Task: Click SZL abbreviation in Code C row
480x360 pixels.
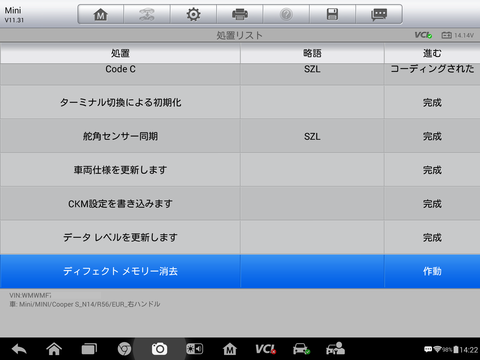Action: click(x=312, y=69)
